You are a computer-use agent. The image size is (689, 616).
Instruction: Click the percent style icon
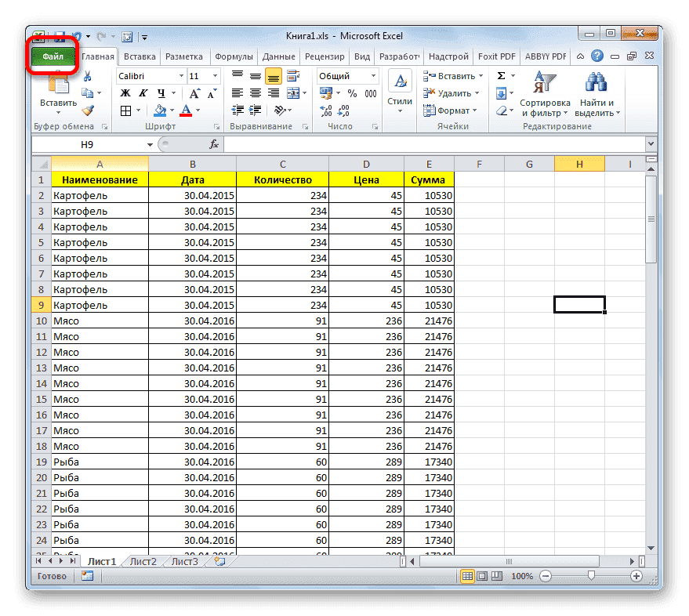click(x=352, y=92)
